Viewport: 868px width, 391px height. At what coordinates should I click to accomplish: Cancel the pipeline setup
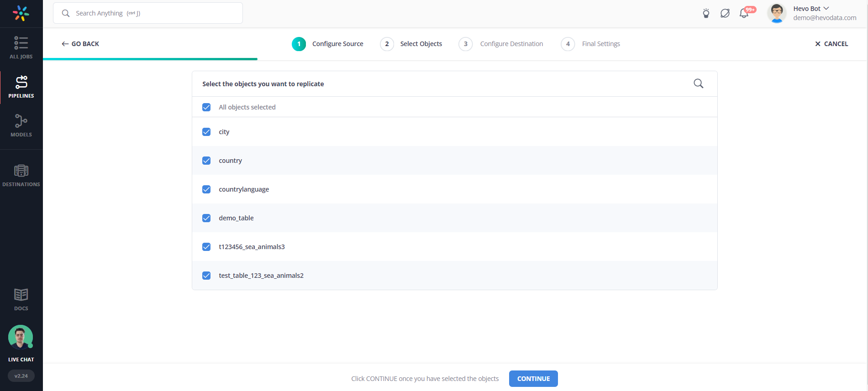pos(831,44)
